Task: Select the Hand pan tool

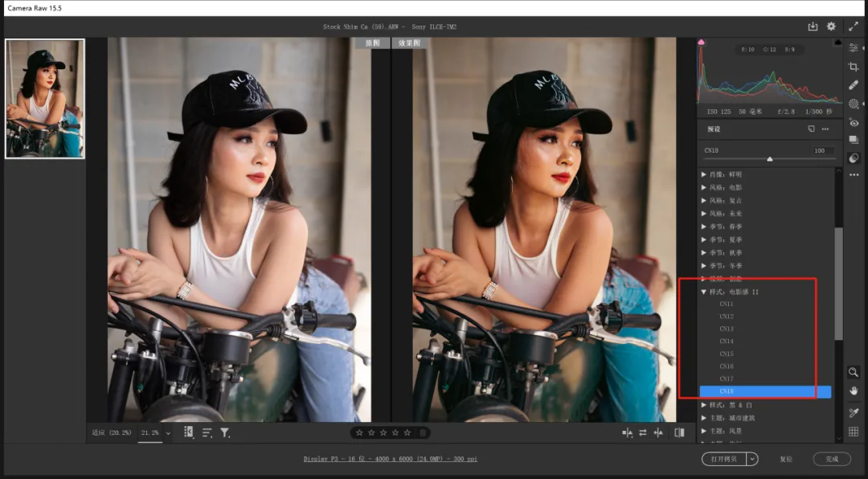Action: pyautogui.click(x=853, y=391)
